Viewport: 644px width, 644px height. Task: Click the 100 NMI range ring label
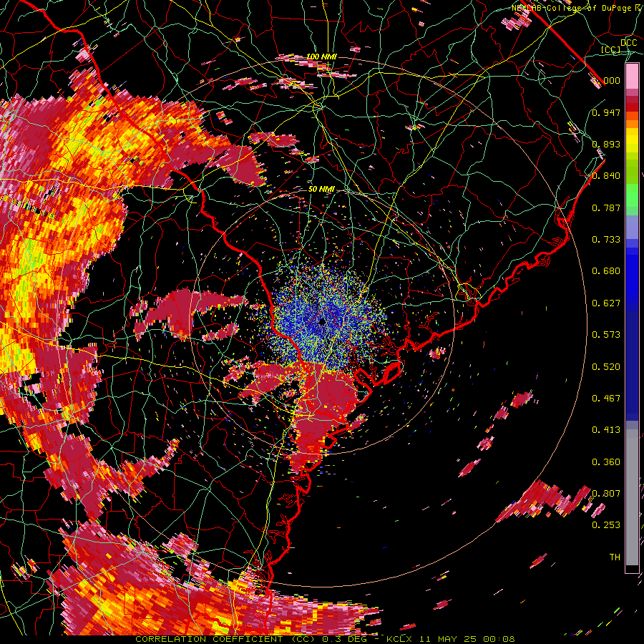click(x=321, y=57)
